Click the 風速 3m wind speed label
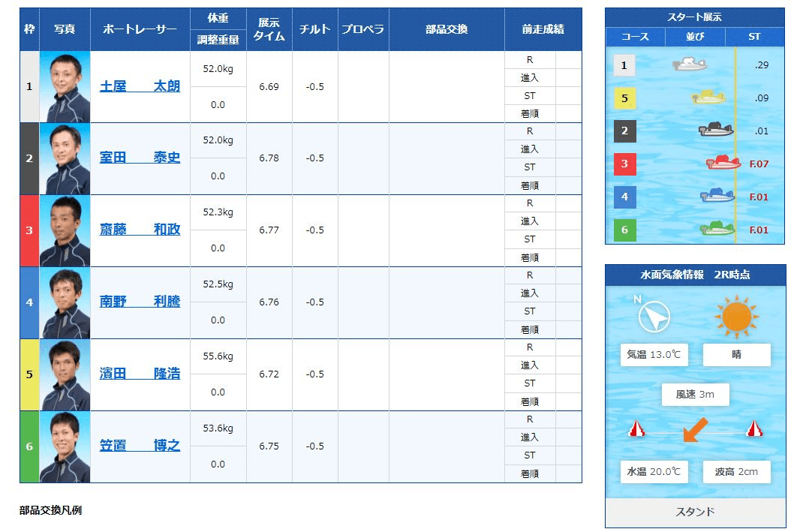The height and width of the screenshot is (532, 806). coord(695,394)
